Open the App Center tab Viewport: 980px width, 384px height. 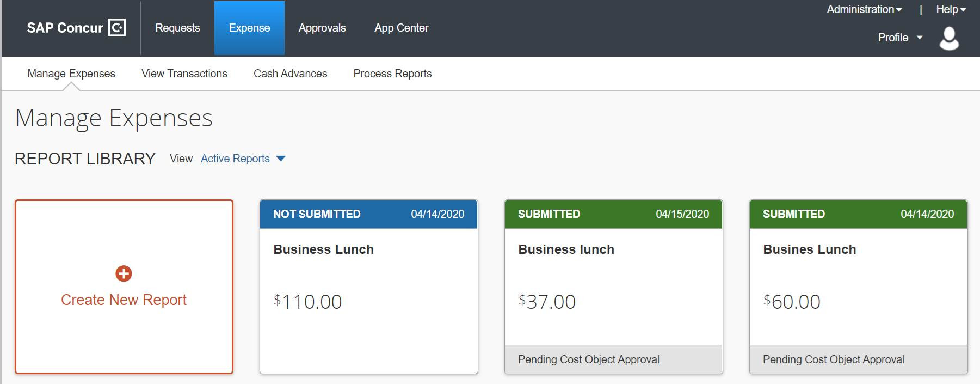click(401, 28)
